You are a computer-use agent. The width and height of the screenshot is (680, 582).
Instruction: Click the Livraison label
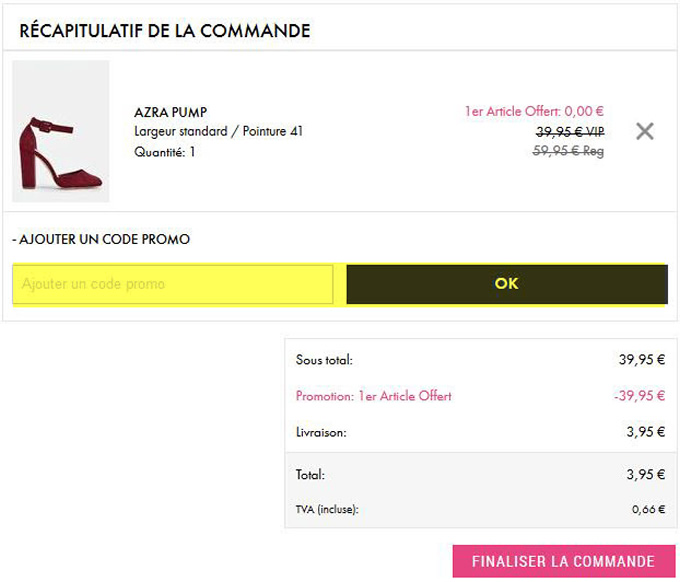[x=321, y=432]
